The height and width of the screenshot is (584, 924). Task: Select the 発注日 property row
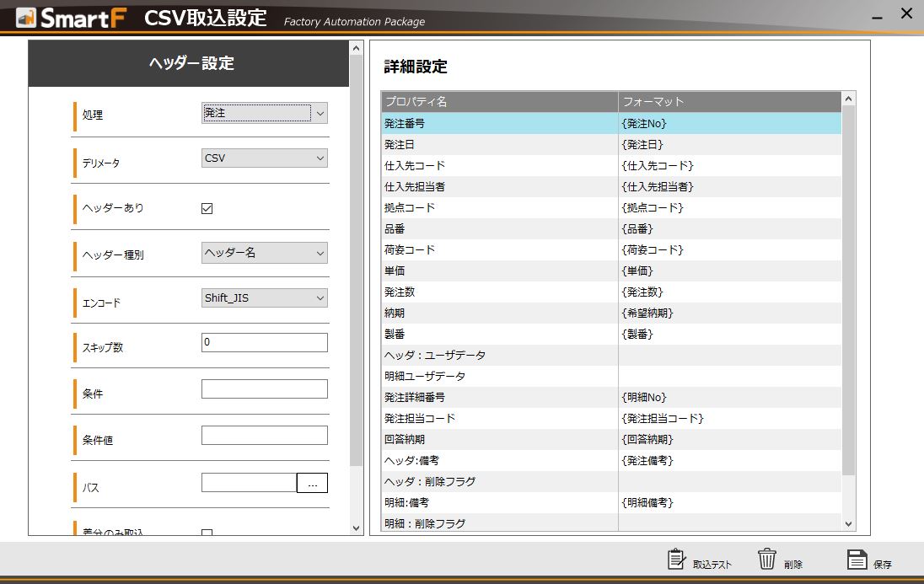point(499,145)
